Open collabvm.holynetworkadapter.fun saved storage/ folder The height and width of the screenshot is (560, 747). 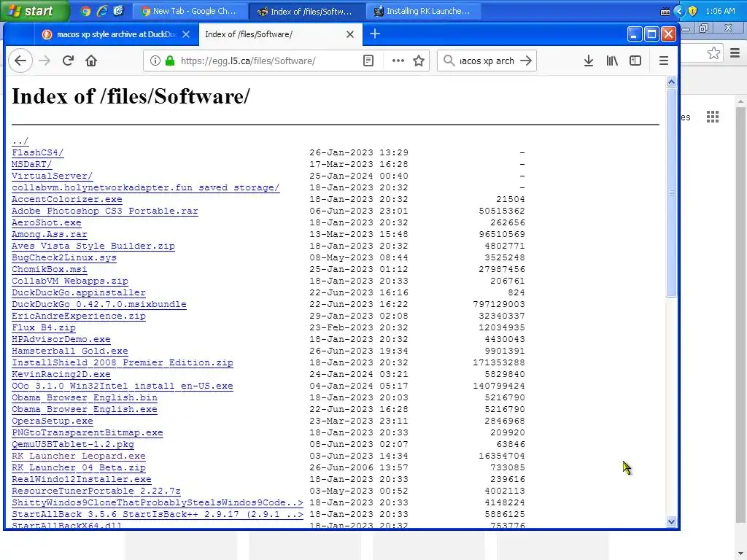146,187
